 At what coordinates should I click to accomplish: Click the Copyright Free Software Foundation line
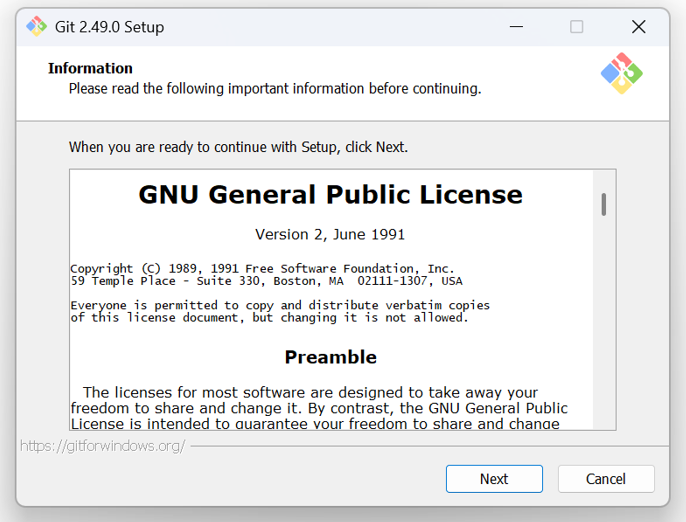tap(262, 268)
